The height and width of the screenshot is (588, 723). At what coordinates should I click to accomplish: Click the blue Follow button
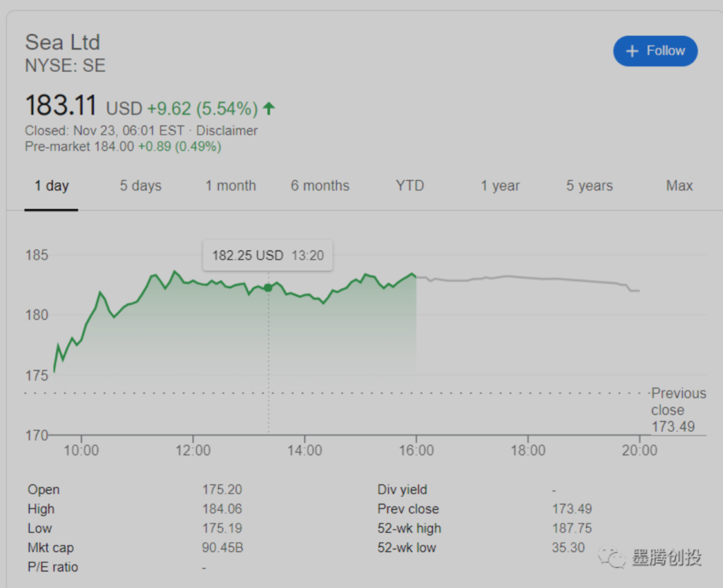(655, 51)
